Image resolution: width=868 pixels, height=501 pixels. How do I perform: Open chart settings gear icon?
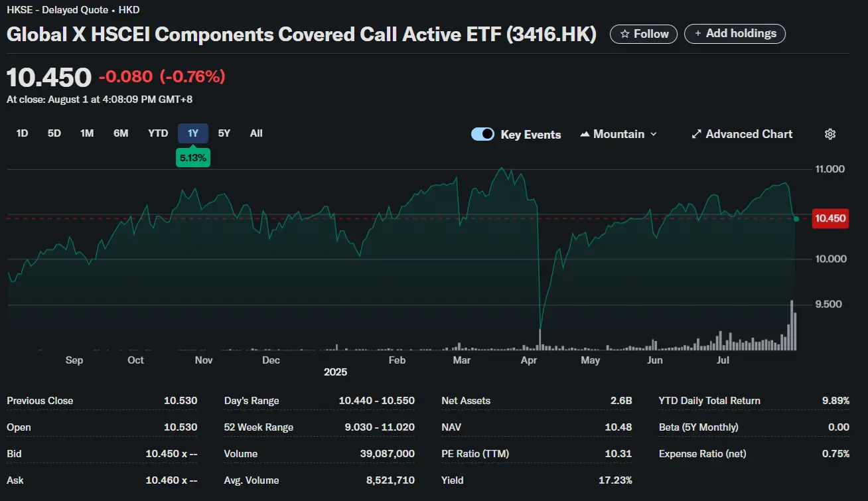click(830, 134)
